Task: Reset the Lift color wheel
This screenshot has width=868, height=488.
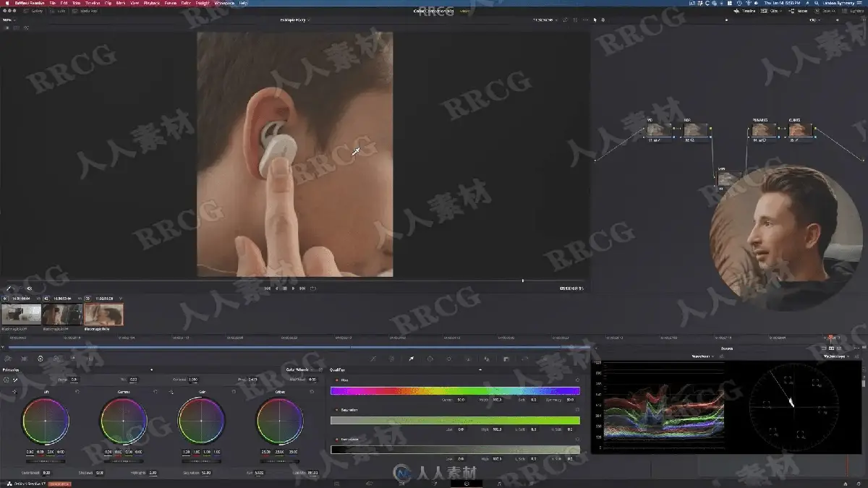Action: (77, 391)
